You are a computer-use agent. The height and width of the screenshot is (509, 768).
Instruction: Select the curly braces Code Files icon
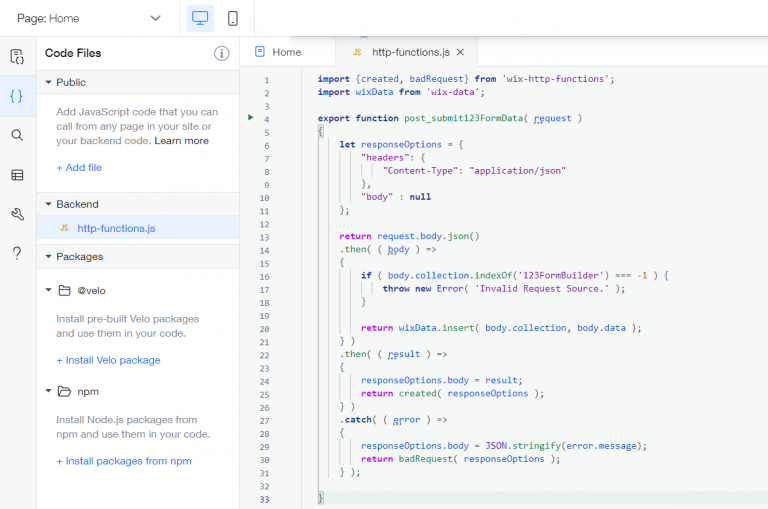[17, 96]
